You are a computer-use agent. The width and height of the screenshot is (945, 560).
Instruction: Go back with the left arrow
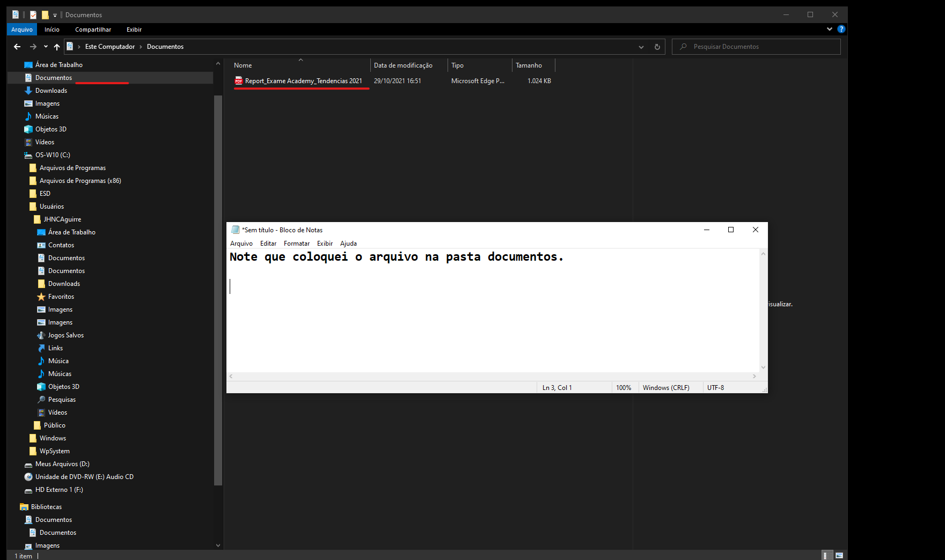[17, 47]
